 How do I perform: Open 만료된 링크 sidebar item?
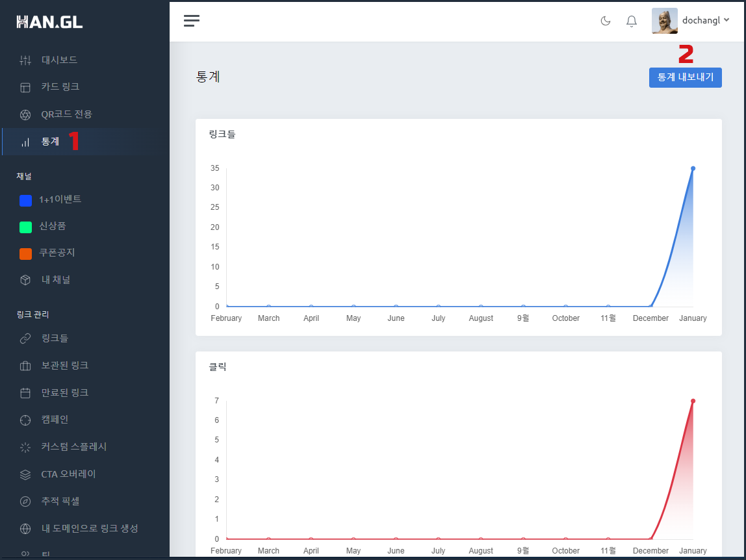click(x=65, y=392)
